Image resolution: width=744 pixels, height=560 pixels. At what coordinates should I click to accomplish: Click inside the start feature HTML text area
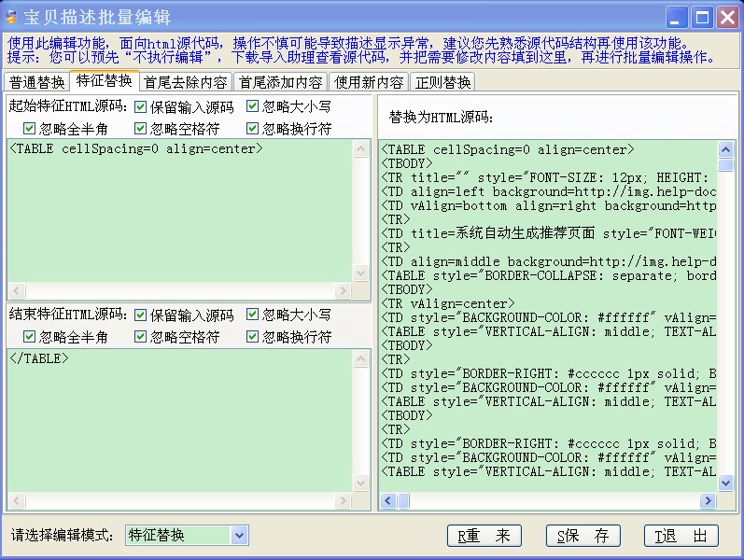[x=177, y=215]
